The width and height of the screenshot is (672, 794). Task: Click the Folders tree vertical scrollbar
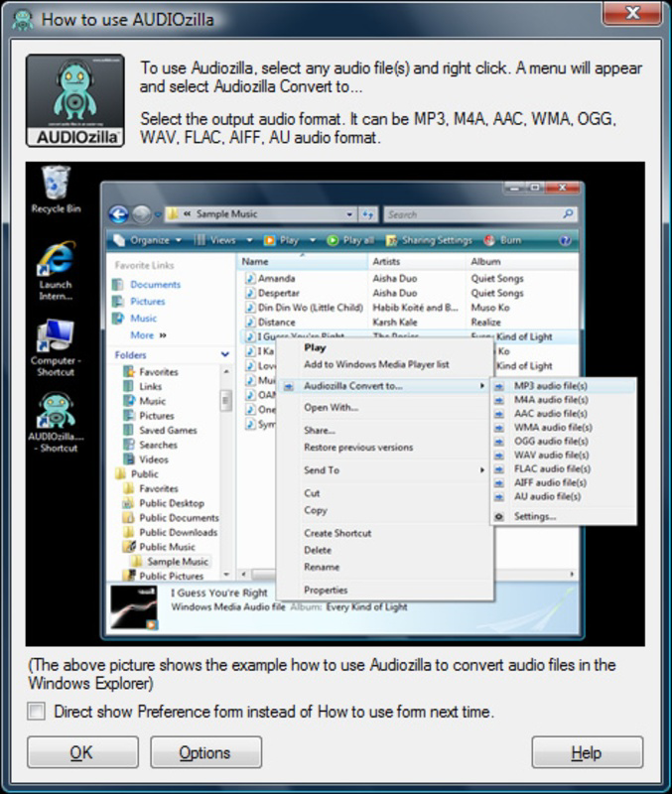pos(226,472)
